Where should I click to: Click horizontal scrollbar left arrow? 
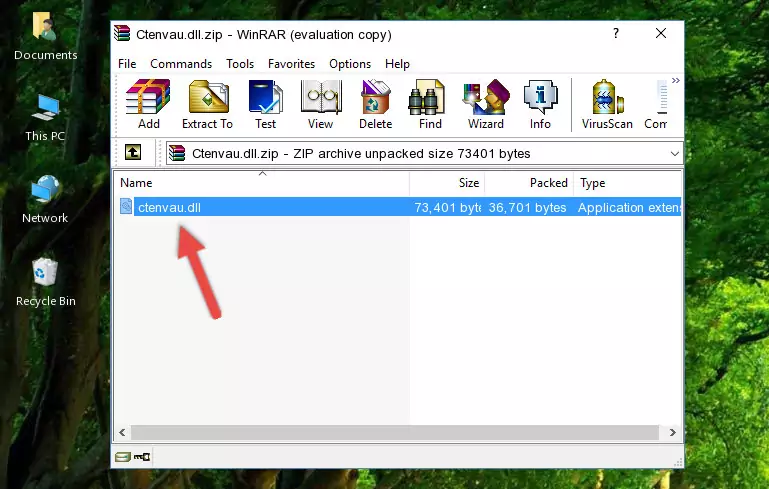click(x=123, y=432)
